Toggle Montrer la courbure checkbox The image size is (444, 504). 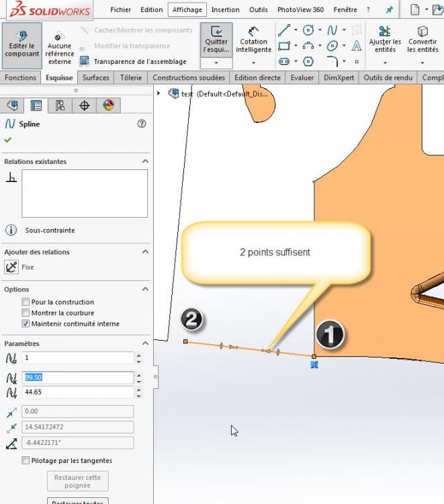(x=26, y=312)
